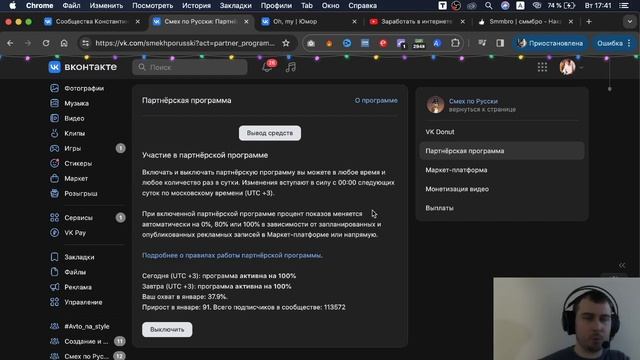640x360 pixels.
Task: Click the ВКонтакте logo
Action: click(82, 67)
